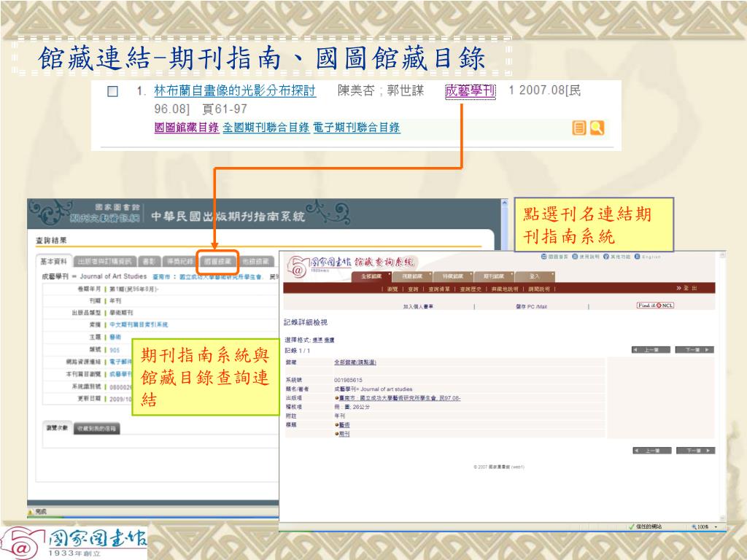This screenshot has height=560, width=747.
Task: Click the 藝術 subject heading in catalog record
Action: tap(344, 425)
